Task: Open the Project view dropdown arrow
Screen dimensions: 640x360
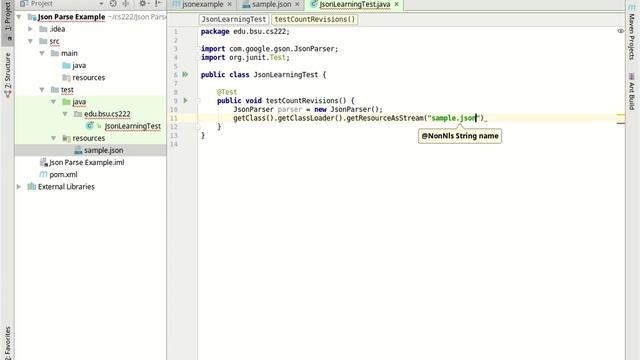Action: pos(101,4)
